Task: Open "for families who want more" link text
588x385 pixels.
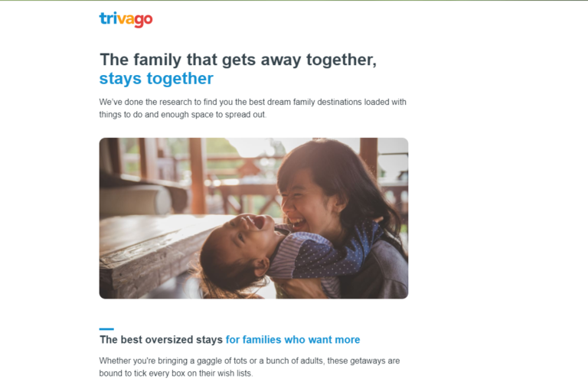Action: click(293, 340)
